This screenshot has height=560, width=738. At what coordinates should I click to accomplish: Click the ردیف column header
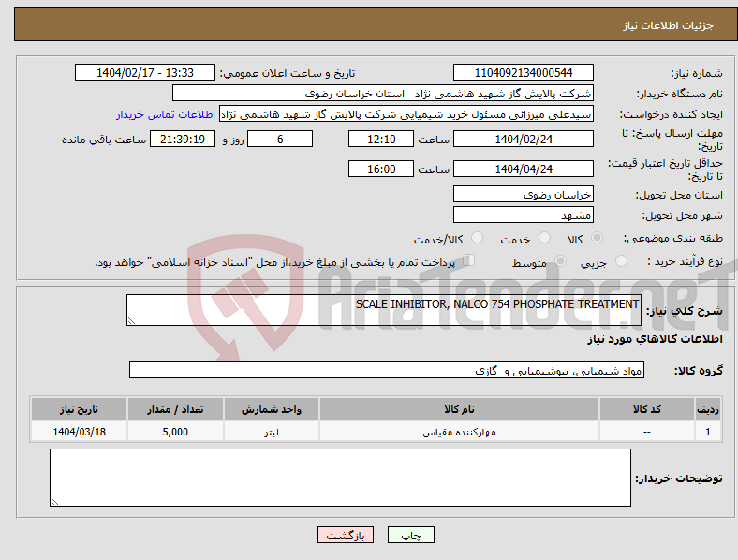tap(708, 409)
